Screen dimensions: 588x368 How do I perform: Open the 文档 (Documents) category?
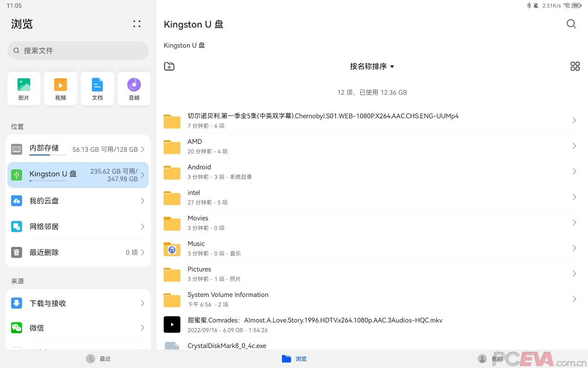(x=97, y=88)
